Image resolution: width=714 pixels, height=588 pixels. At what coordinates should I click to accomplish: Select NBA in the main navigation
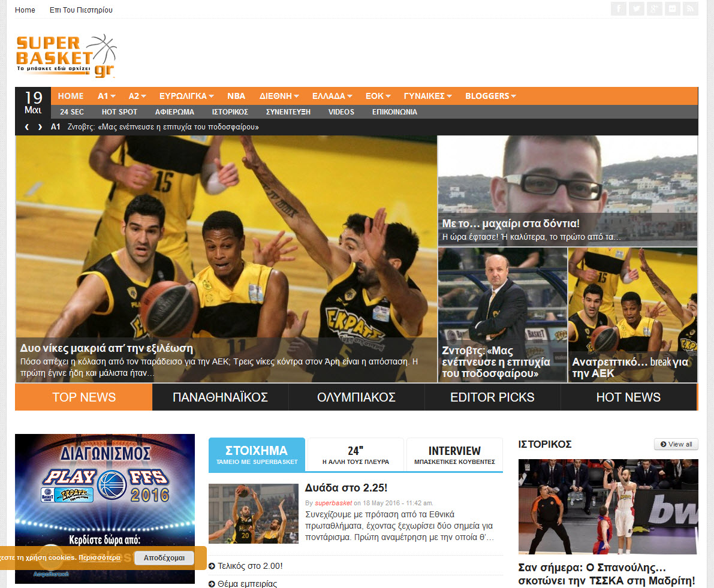pos(236,96)
